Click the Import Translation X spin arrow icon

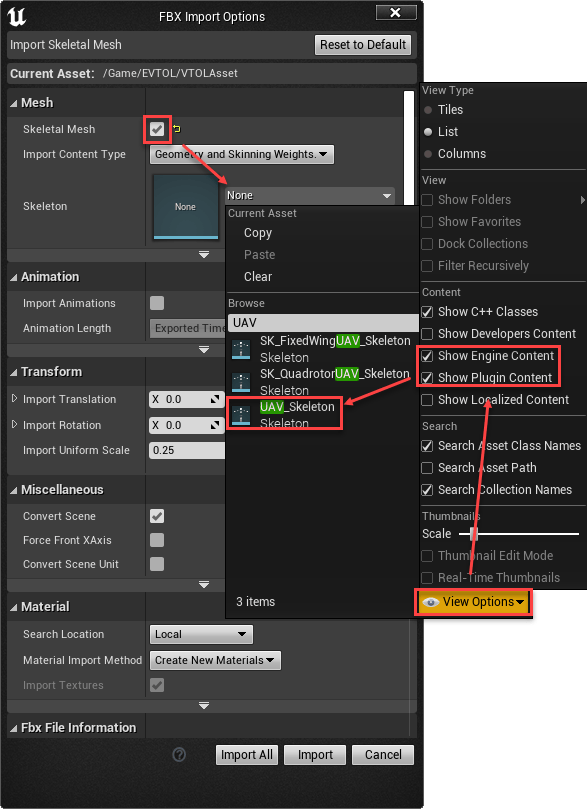click(x=215, y=399)
